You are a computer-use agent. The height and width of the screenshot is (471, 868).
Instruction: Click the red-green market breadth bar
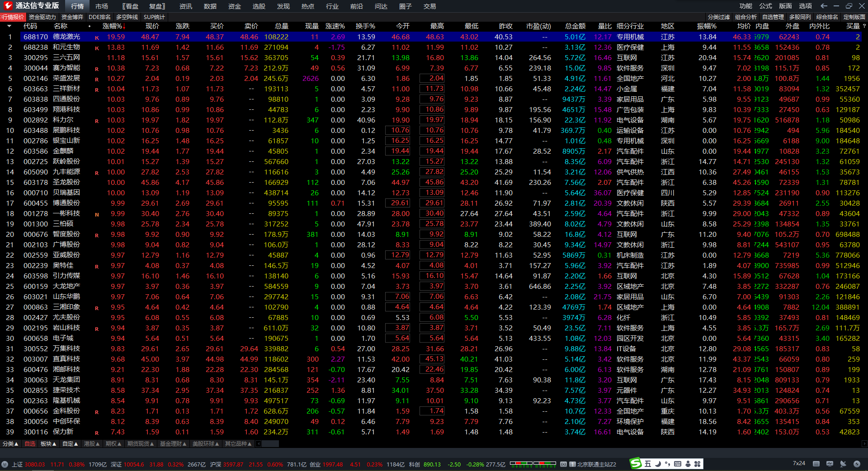point(533,464)
